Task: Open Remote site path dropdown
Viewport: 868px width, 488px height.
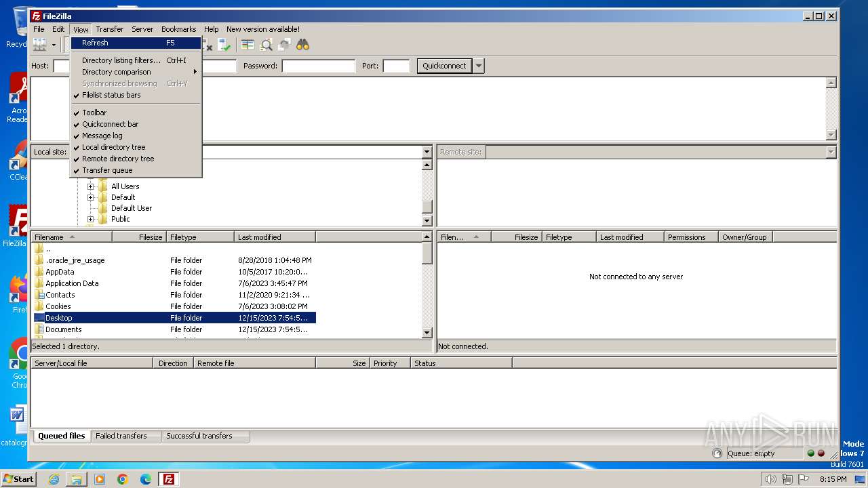Action: pos(831,152)
